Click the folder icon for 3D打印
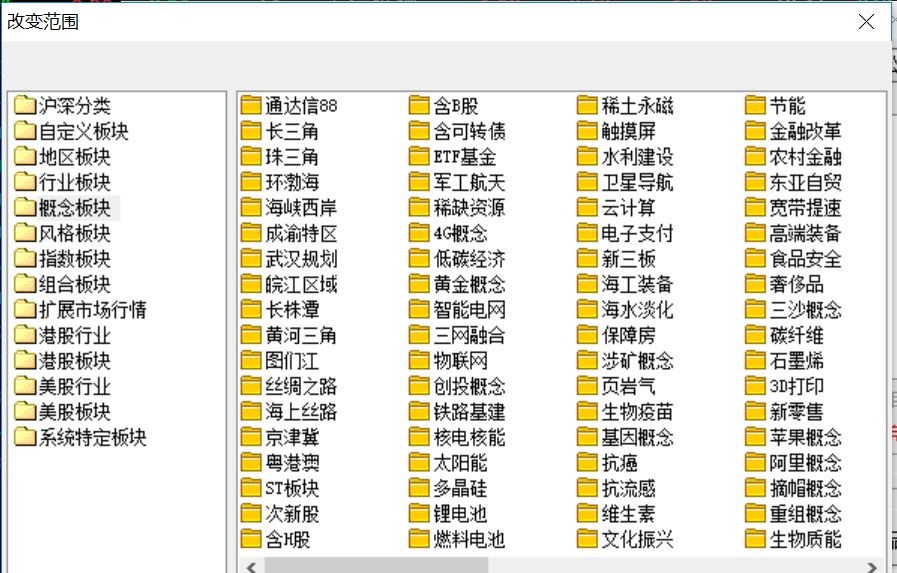Viewport: 897px width, 573px height. click(755, 387)
